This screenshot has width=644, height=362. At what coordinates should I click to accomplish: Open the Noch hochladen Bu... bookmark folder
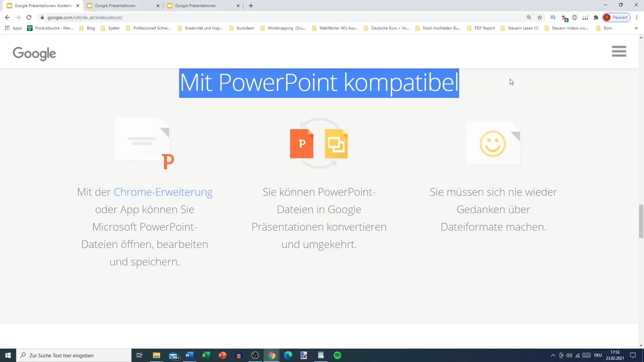click(x=438, y=28)
